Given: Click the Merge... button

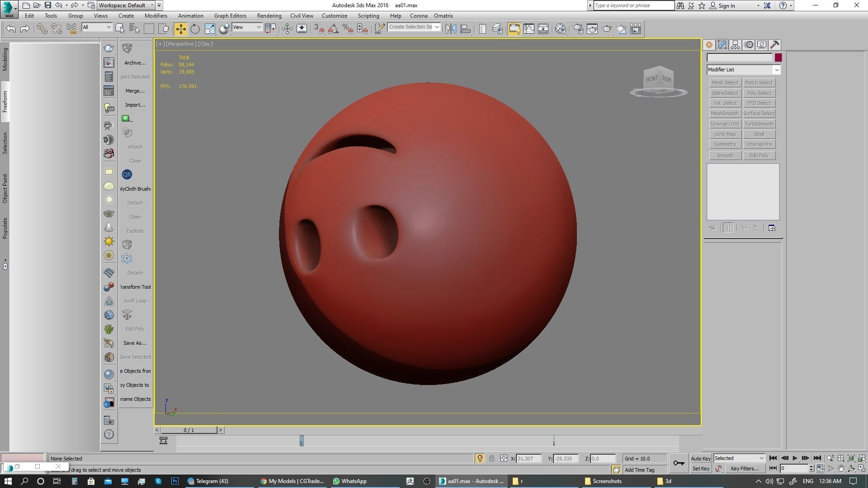Looking at the screenshot, I should pos(135,91).
